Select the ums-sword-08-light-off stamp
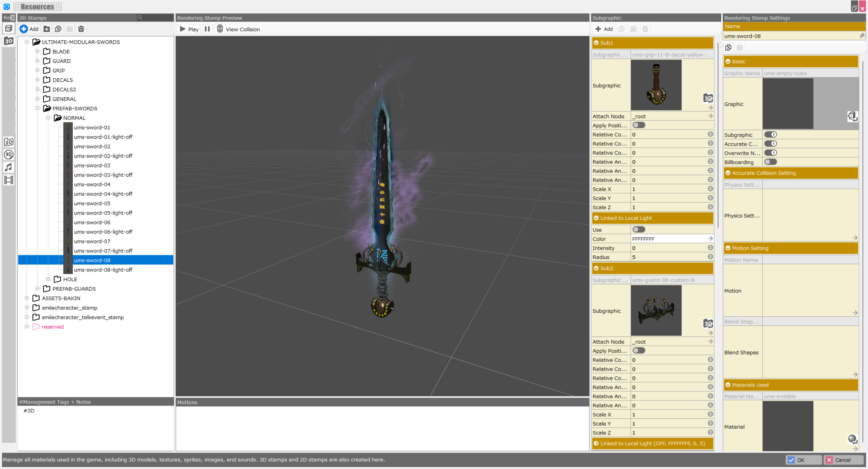Viewport: 868px width, 469px height. point(103,270)
